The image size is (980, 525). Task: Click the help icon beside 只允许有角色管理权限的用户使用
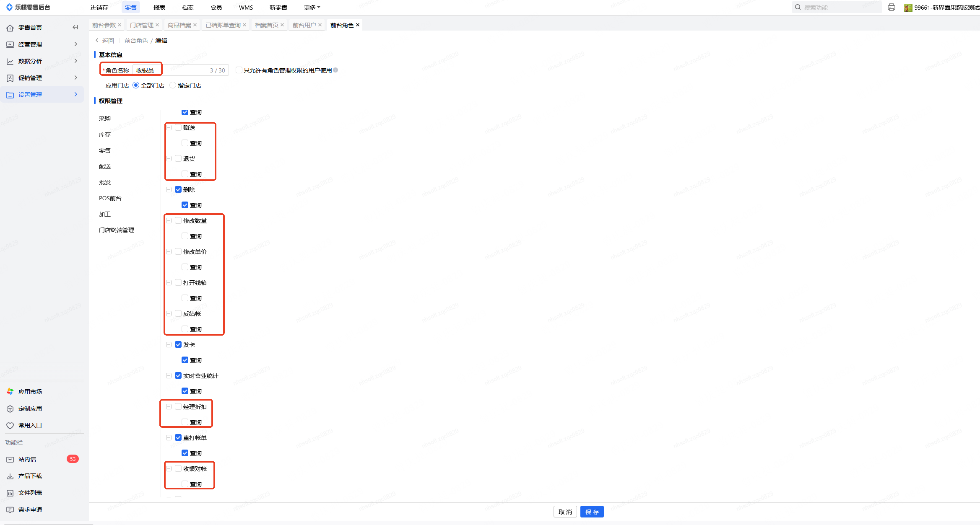[335, 70]
